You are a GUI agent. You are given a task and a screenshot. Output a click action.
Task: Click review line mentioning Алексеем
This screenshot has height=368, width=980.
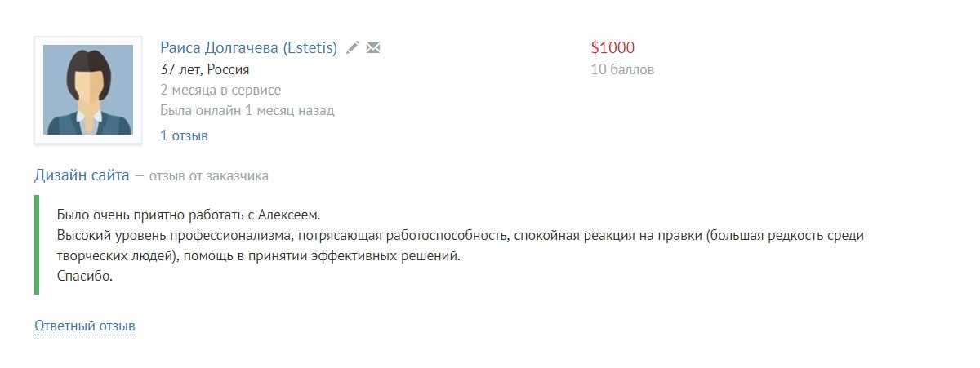[189, 215]
